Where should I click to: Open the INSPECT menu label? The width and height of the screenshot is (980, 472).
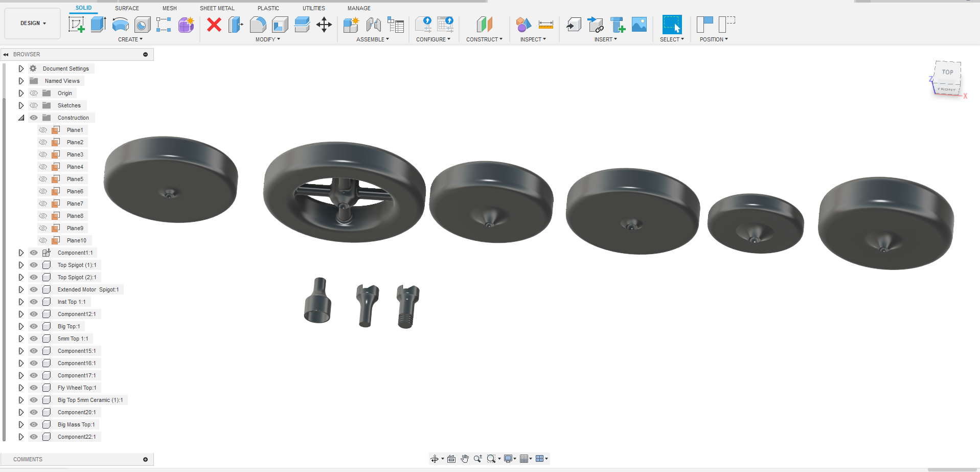tap(533, 39)
